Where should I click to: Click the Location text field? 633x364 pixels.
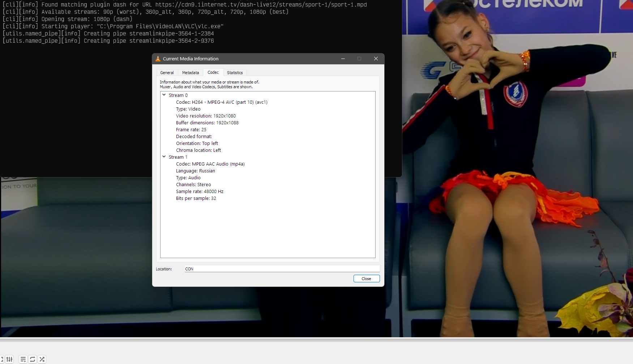(x=282, y=269)
